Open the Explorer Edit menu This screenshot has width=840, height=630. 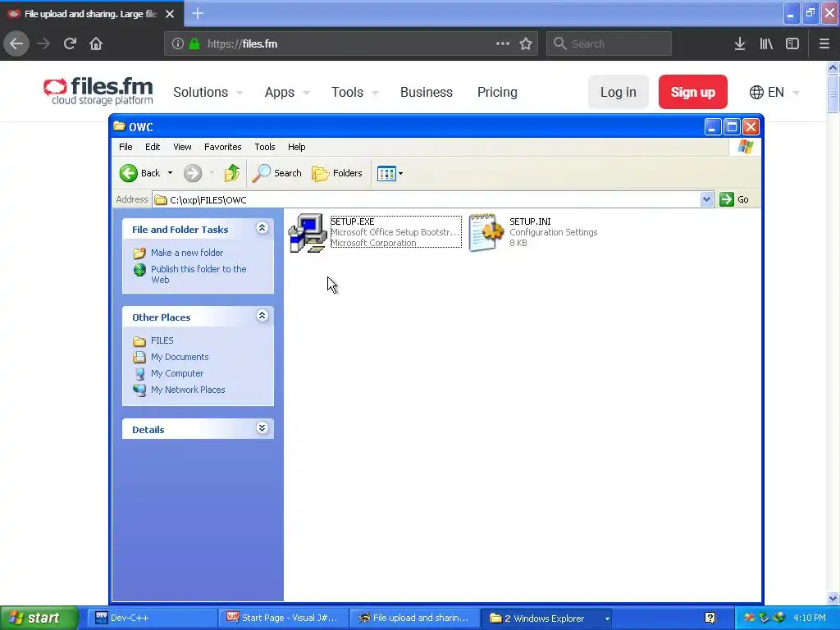(153, 147)
